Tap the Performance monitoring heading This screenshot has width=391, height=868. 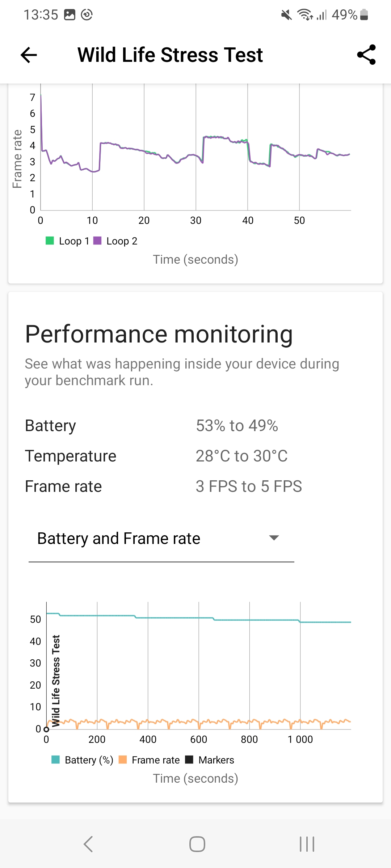coord(159,334)
